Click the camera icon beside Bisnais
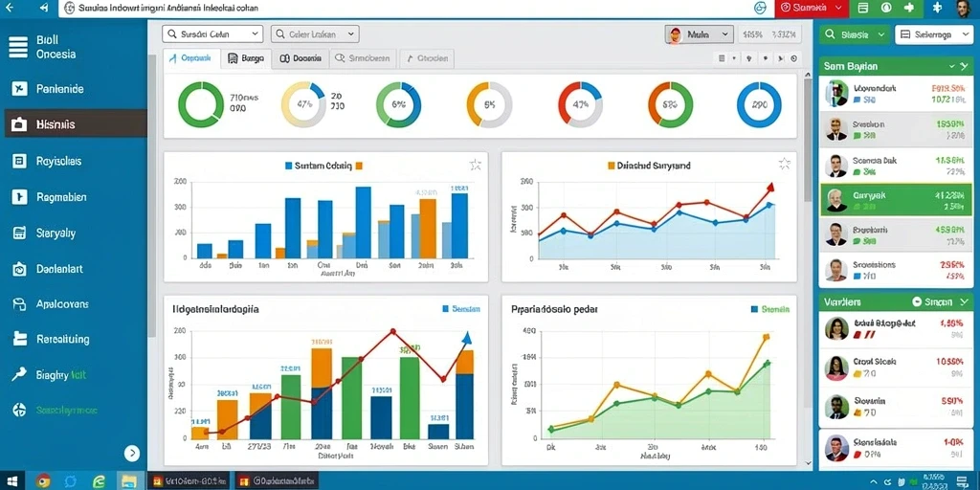 (19, 124)
